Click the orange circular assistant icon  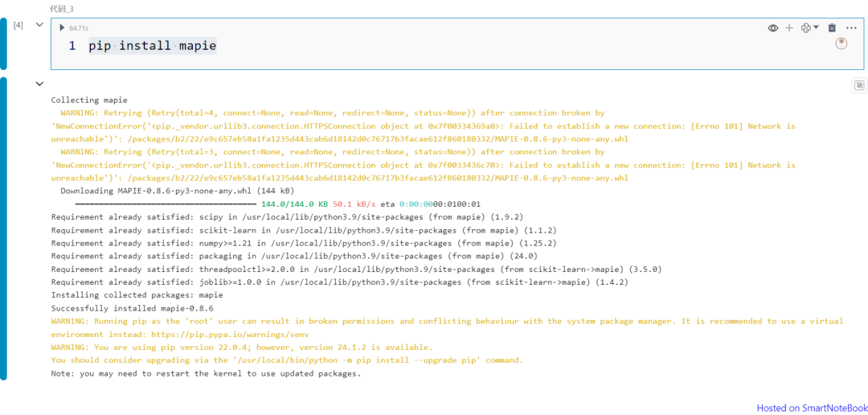pyautogui.click(x=841, y=43)
